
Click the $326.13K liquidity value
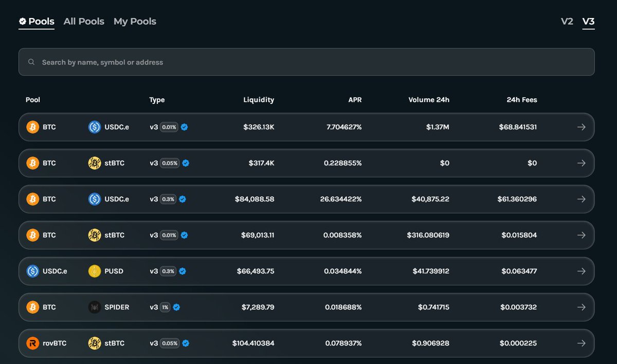pyautogui.click(x=259, y=127)
